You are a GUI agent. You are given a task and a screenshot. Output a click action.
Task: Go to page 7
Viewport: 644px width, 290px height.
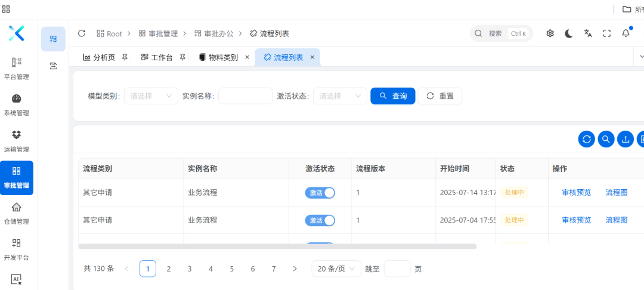click(274, 269)
